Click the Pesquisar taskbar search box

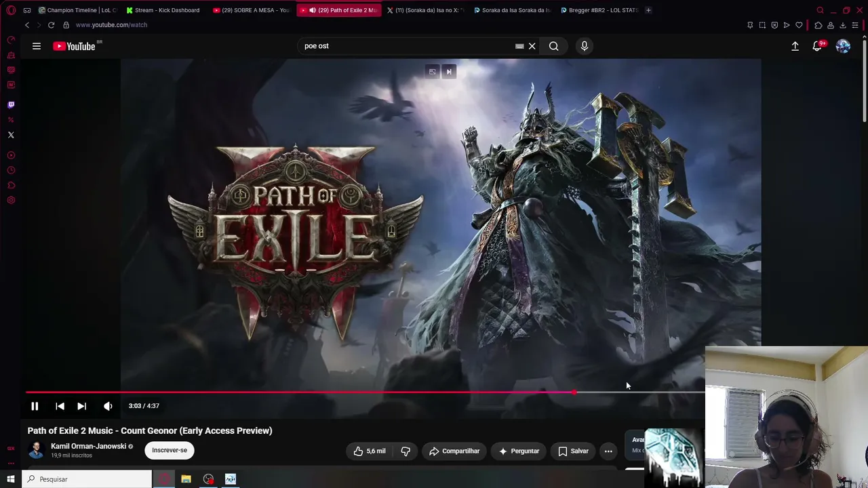(x=87, y=479)
